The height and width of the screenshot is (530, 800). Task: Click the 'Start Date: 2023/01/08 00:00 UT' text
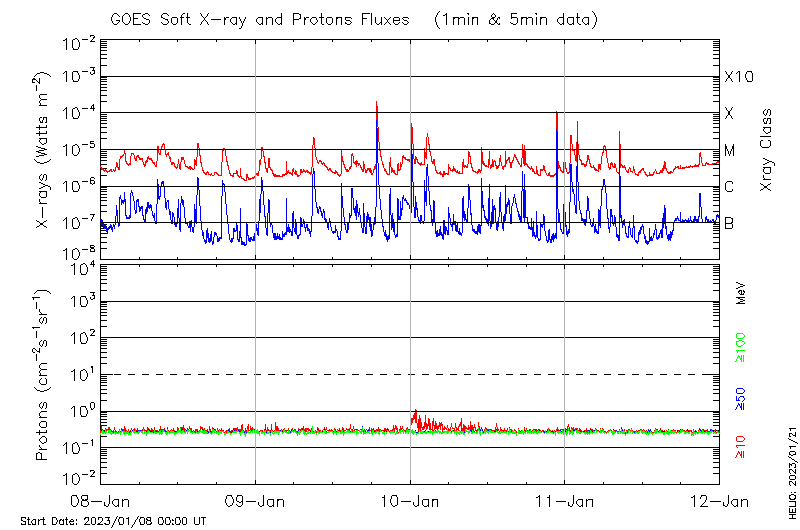113,521
